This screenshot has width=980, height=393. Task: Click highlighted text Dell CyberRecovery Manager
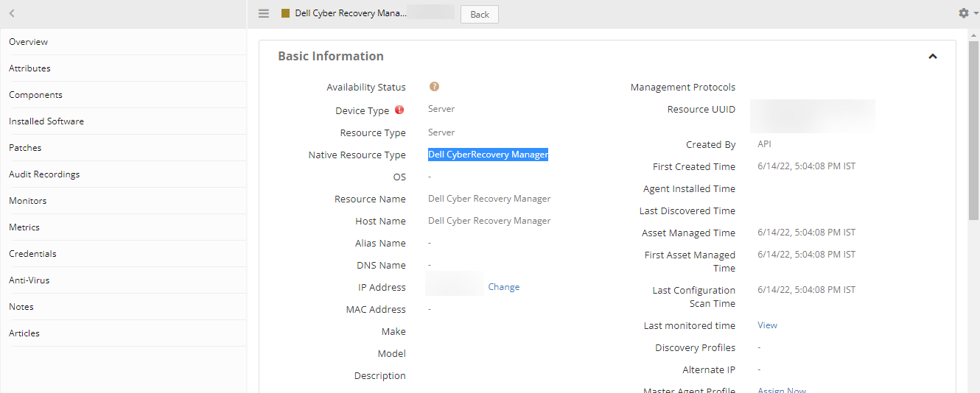point(488,155)
